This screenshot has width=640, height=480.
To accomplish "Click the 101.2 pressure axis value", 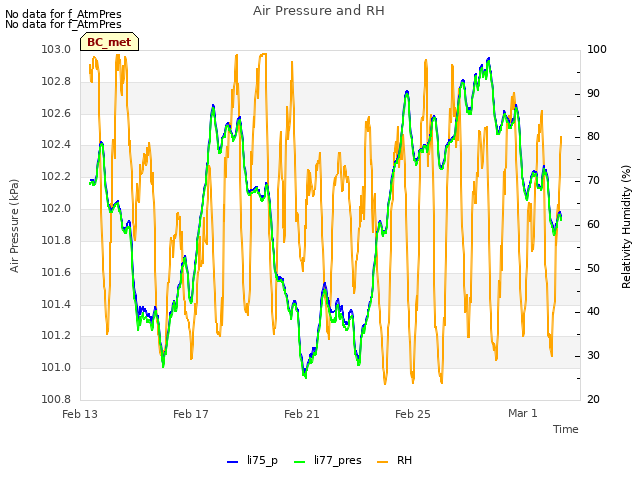I will pyautogui.click(x=56, y=336).
